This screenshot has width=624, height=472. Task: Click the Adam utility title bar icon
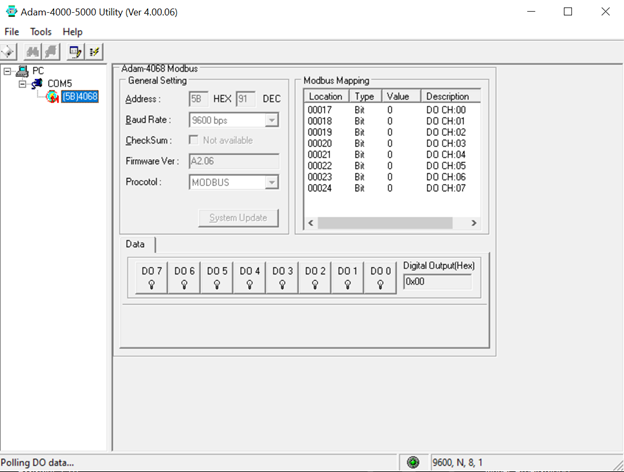tap(12, 12)
